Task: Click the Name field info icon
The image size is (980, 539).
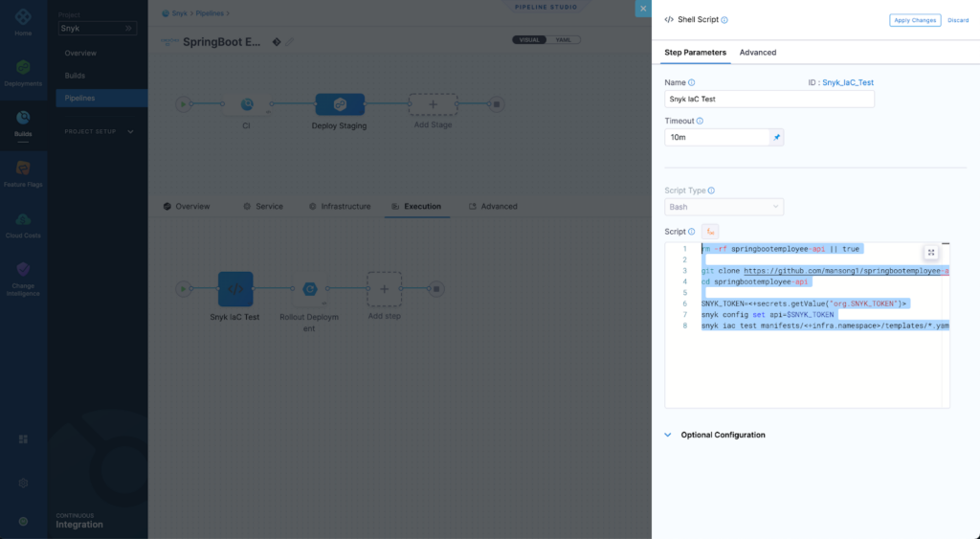Action: 691,82
